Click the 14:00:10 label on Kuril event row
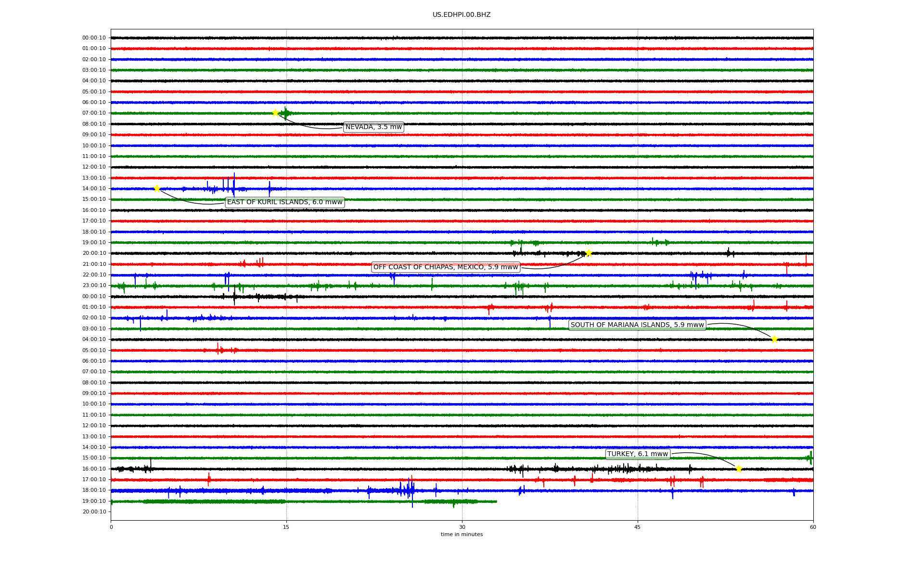The width and height of the screenshot is (924, 578). [94, 189]
